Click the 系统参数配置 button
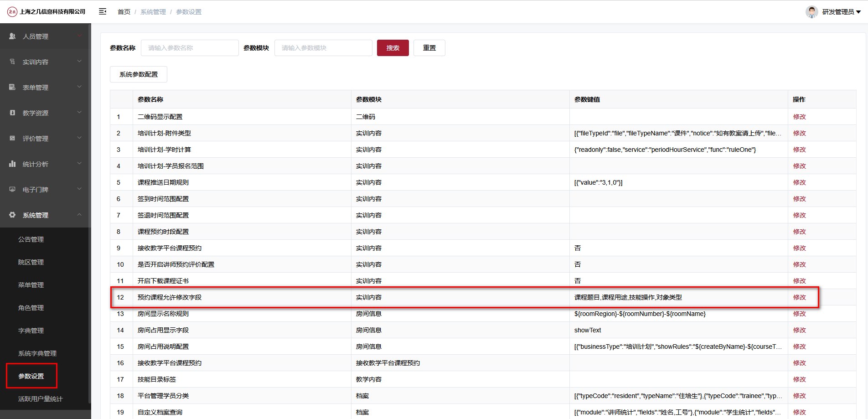This screenshot has width=868, height=419. pos(139,74)
